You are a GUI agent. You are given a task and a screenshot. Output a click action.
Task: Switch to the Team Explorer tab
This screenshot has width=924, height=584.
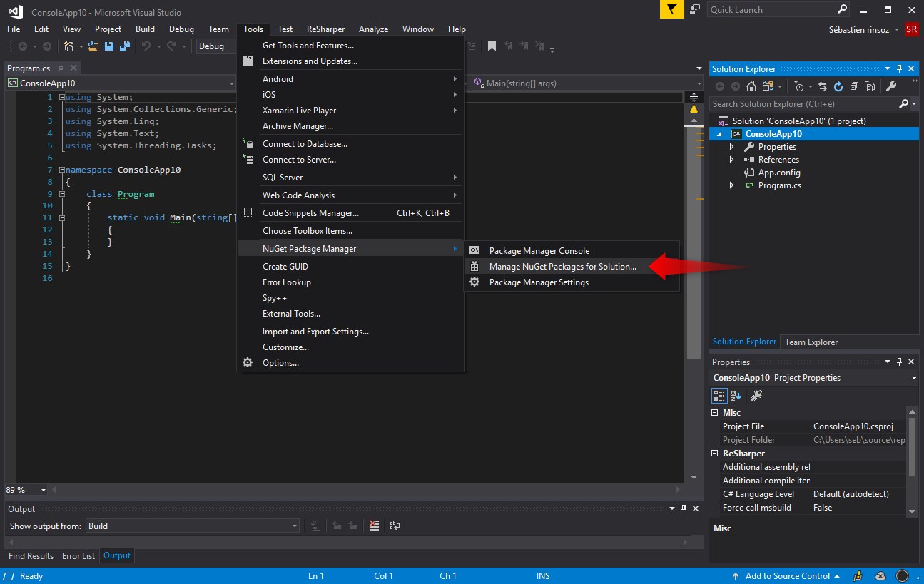coord(811,342)
